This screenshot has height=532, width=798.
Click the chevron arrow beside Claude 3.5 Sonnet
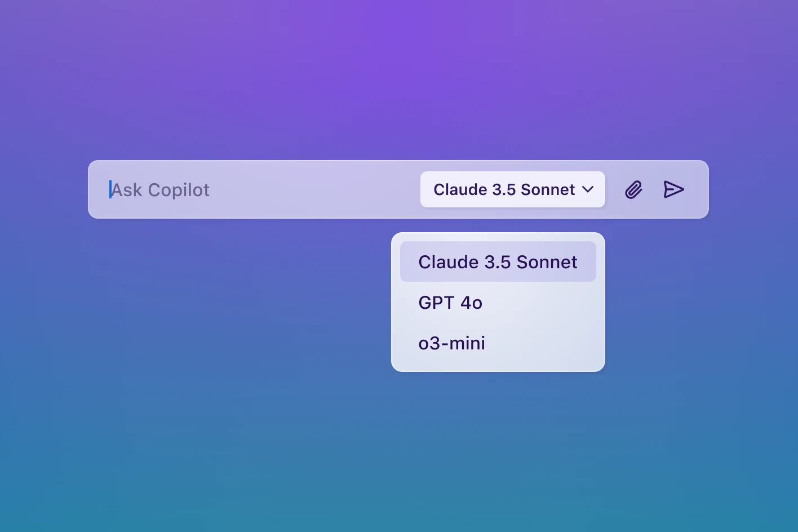588,190
